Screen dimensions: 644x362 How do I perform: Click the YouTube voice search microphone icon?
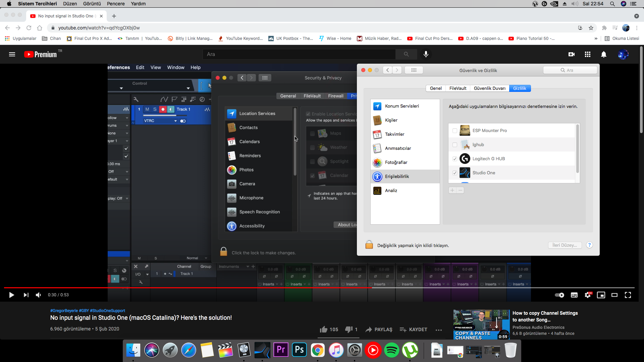[426, 54]
